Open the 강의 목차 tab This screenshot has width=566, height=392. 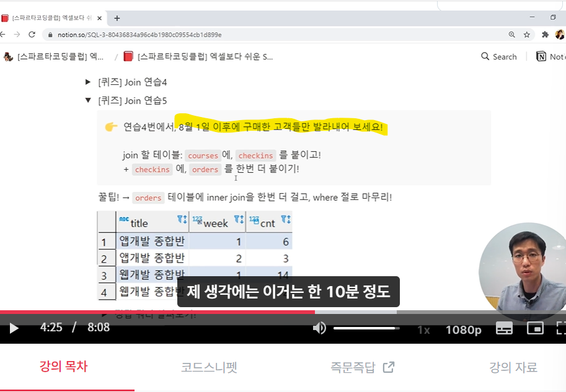(x=63, y=367)
